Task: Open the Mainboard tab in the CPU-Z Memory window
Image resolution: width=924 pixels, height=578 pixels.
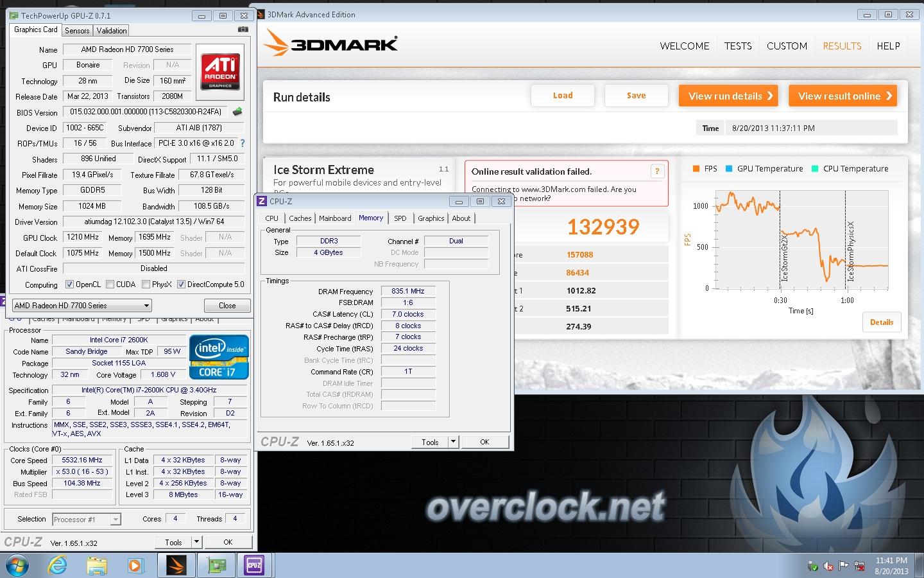Action: pos(335,218)
